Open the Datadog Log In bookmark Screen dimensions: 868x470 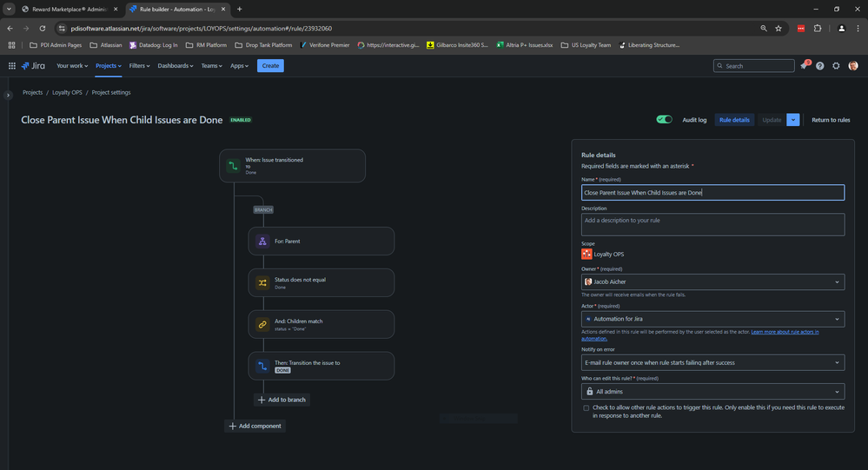click(x=153, y=45)
